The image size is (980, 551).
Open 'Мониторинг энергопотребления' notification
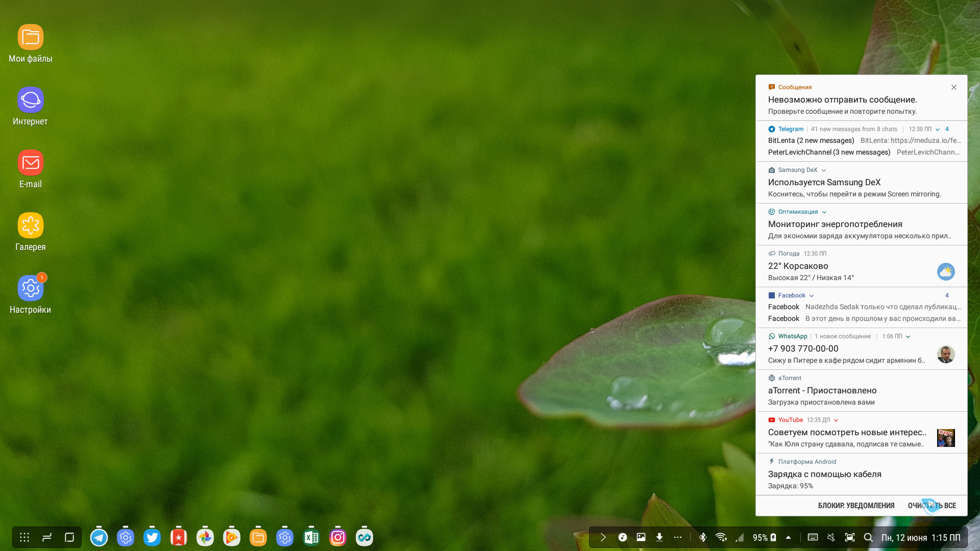tap(862, 224)
